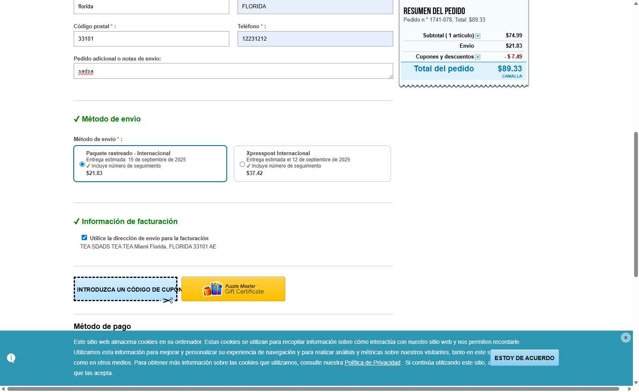Click the billing address text line

click(148, 247)
